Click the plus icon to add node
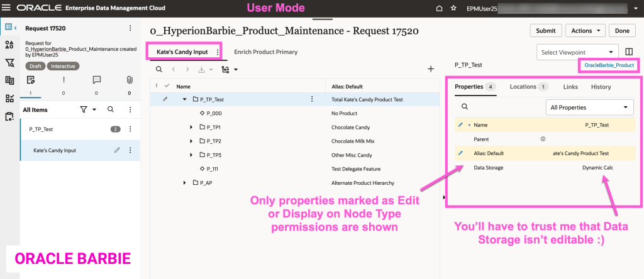644x279 pixels. click(x=431, y=69)
